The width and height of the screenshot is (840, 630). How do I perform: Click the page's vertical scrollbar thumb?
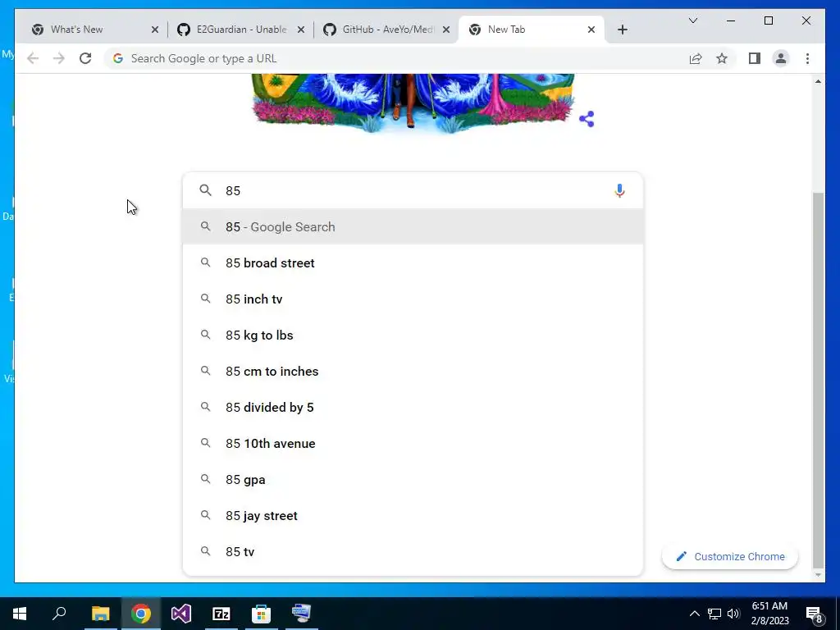(x=818, y=380)
